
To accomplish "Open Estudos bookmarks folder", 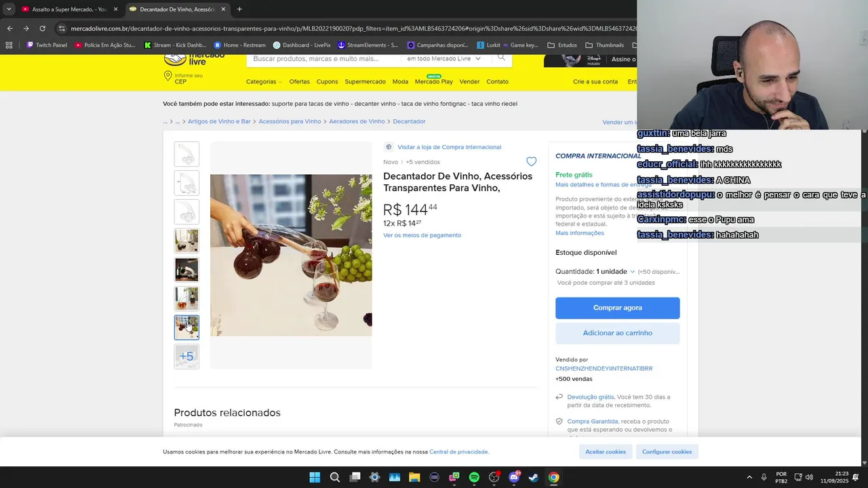I will (x=562, y=45).
